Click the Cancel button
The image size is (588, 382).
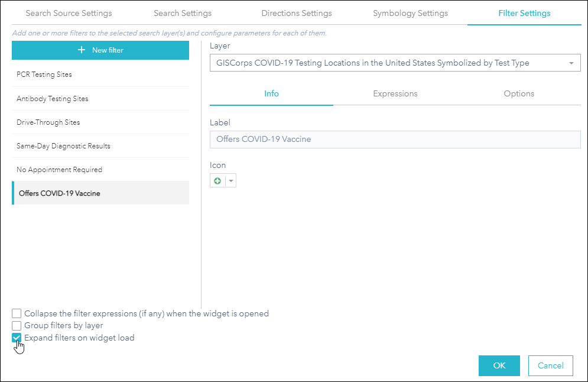click(550, 365)
